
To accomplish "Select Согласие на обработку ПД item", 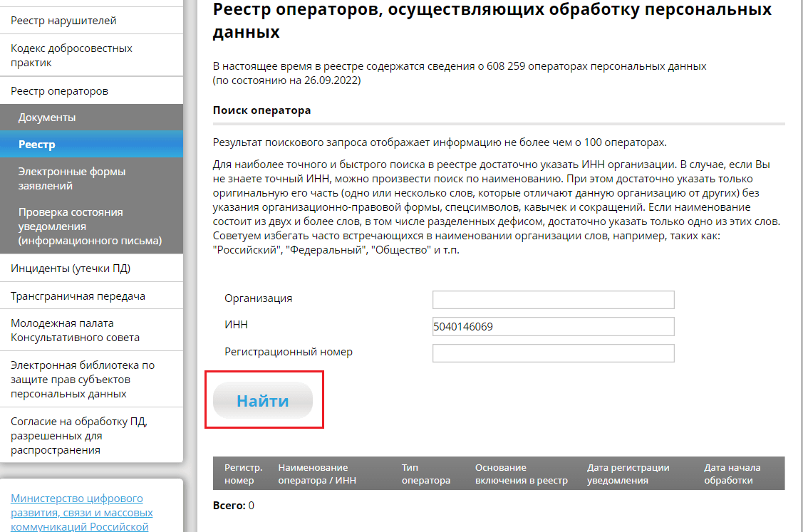I will pos(78,435).
